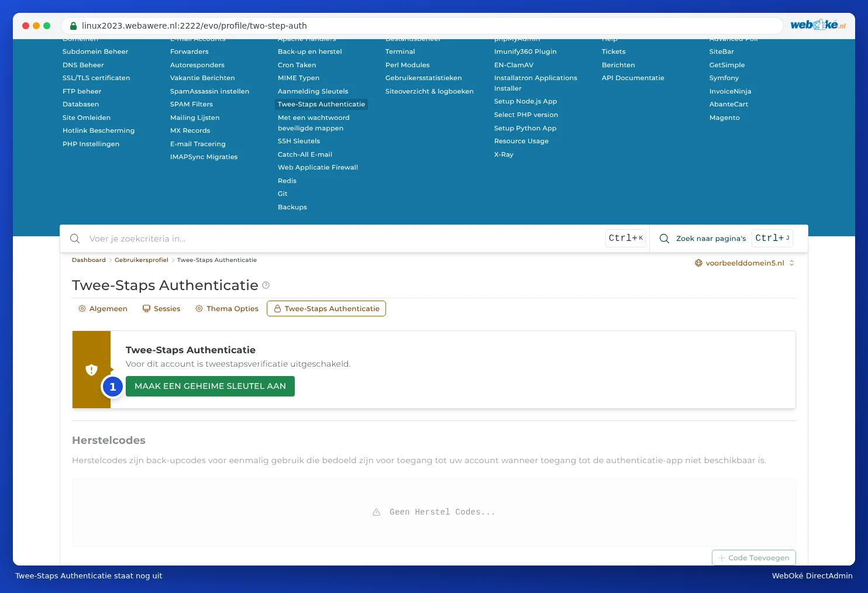Image resolution: width=868 pixels, height=593 pixels.
Task: Switch to the Algemeen tab
Action: click(103, 309)
